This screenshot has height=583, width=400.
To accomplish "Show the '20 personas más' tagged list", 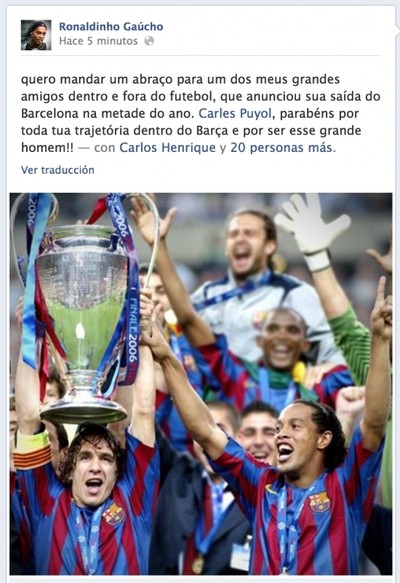I will click(283, 148).
